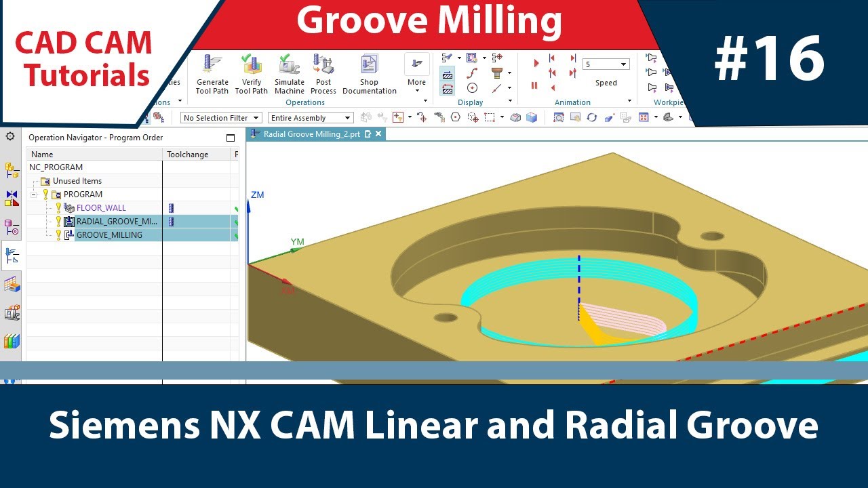Image resolution: width=868 pixels, height=488 pixels.
Task: Open rectangle selection mode dropdown
Action: (x=502, y=117)
